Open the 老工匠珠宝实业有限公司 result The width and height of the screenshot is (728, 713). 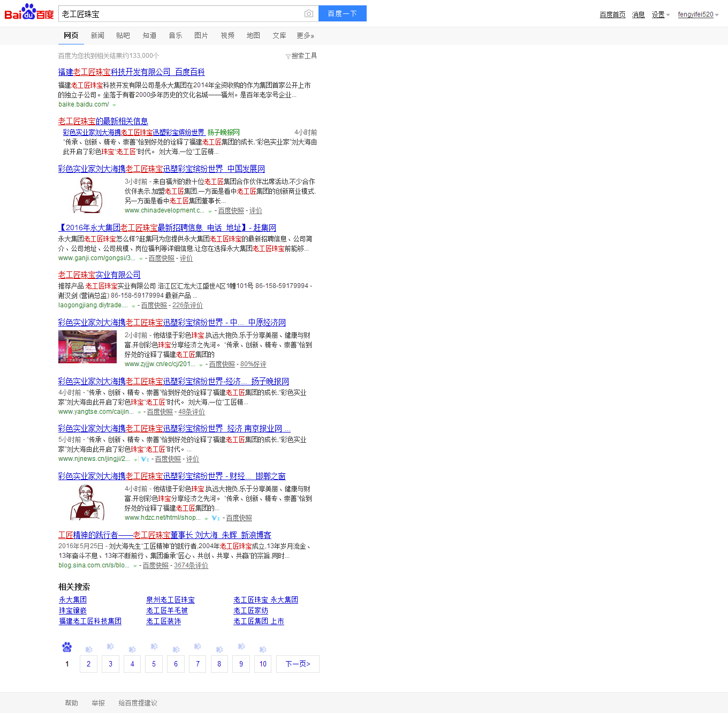(100, 275)
